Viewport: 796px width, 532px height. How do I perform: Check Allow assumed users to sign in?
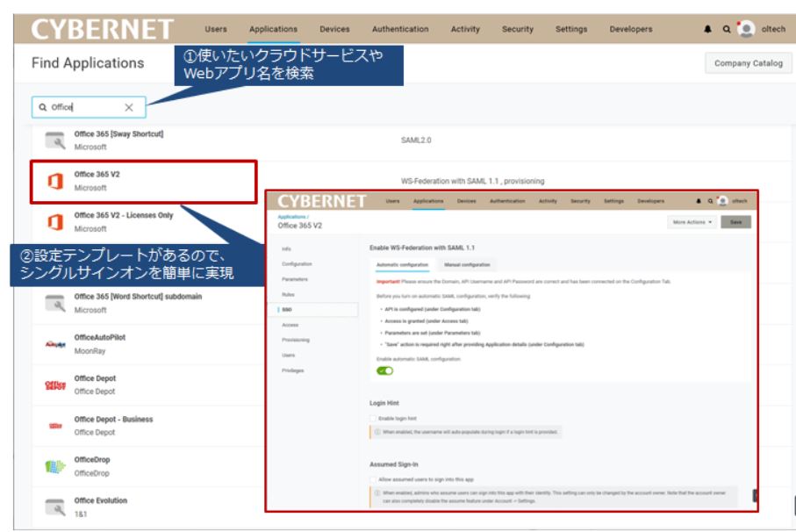click(373, 479)
